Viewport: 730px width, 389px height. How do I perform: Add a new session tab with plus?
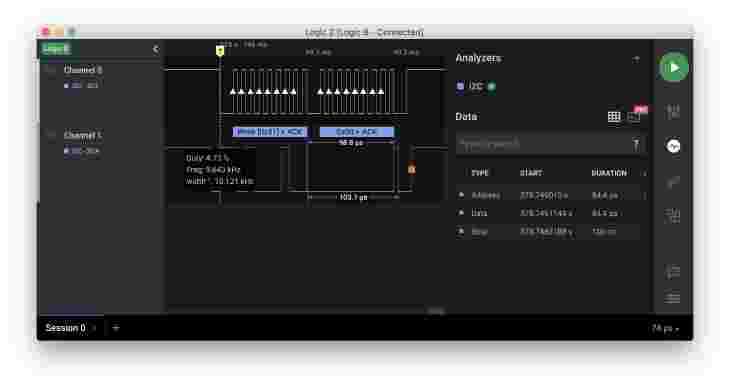[x=116, y=328]
